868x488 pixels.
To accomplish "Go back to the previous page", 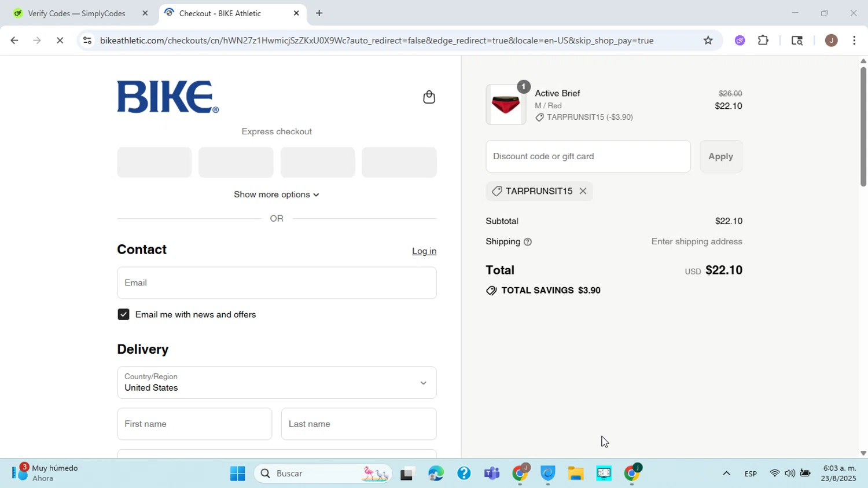I will (14, 41).
